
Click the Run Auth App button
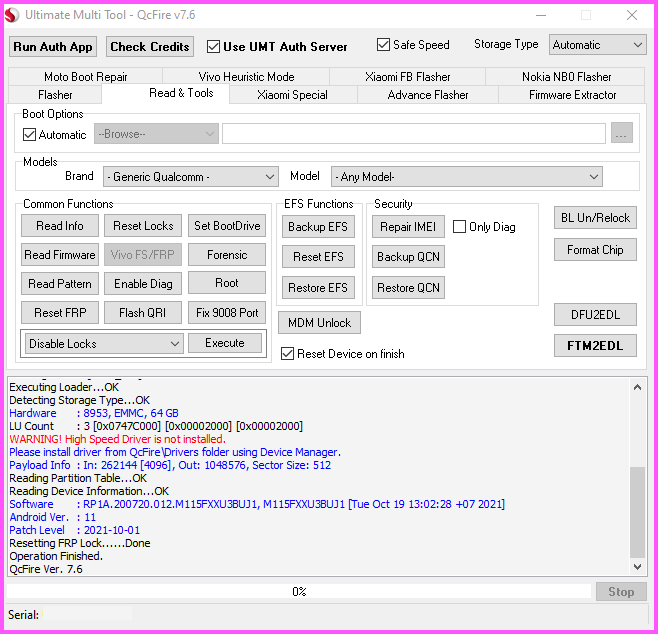(x=53, y=47)
